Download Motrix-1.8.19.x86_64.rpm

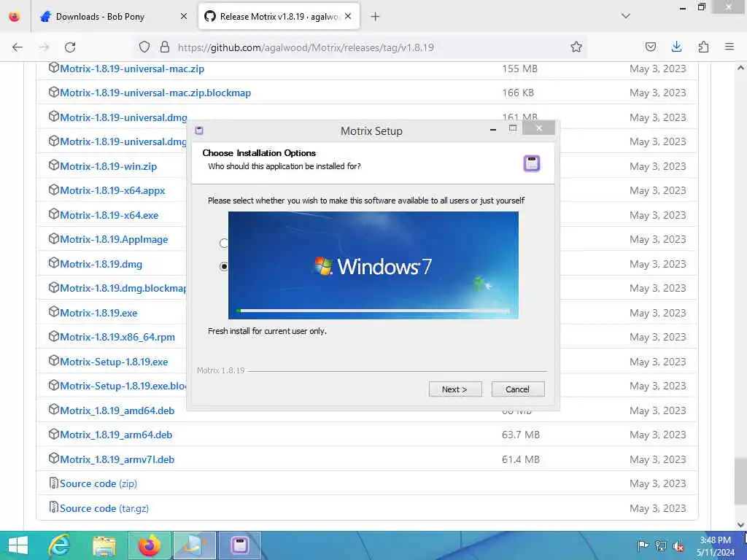tap(117, 337)
